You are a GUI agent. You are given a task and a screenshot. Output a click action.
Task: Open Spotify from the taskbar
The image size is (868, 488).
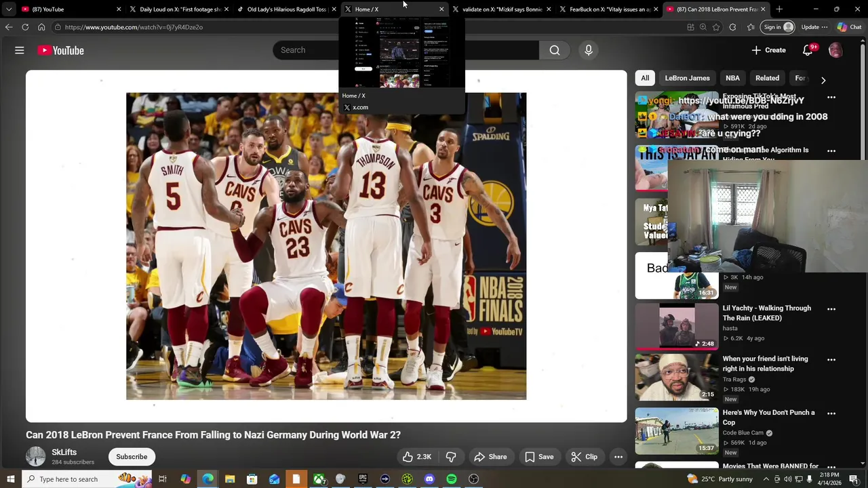tap(451, 479)
